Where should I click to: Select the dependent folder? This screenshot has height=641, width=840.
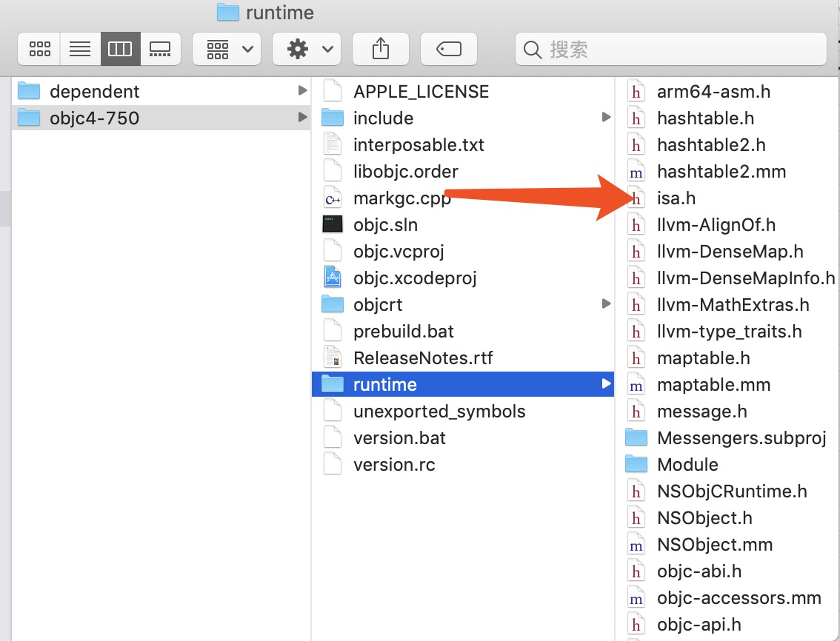click(x=161, y=92)
